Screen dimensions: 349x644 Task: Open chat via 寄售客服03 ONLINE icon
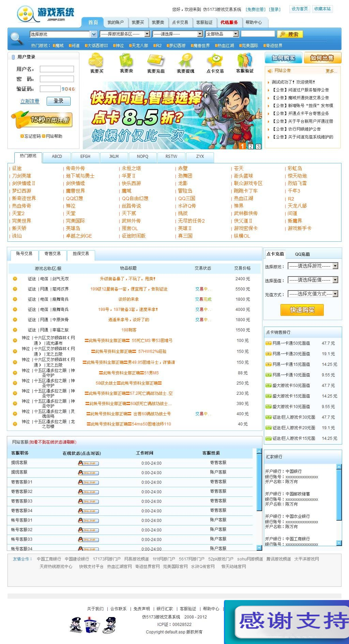pos(89,501)
